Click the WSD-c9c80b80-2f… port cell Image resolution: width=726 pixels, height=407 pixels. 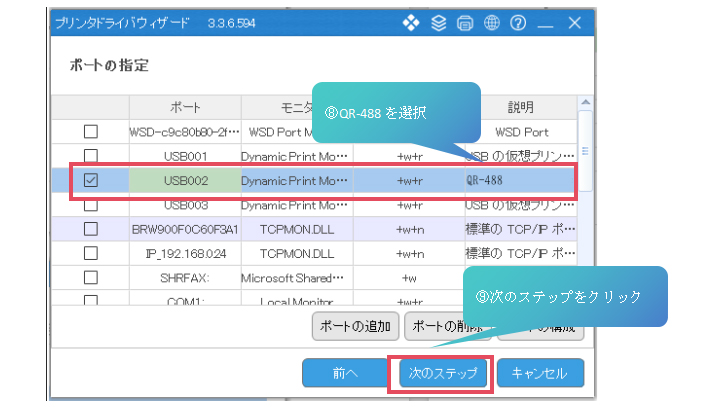(x=185, y=132)
